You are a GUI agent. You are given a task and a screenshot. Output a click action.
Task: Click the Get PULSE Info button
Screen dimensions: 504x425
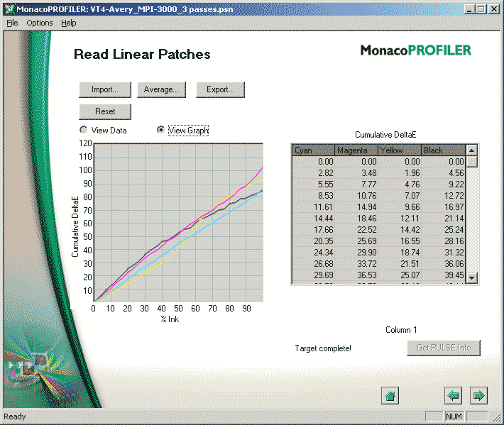pyautogui.click(x=444, y=348)
